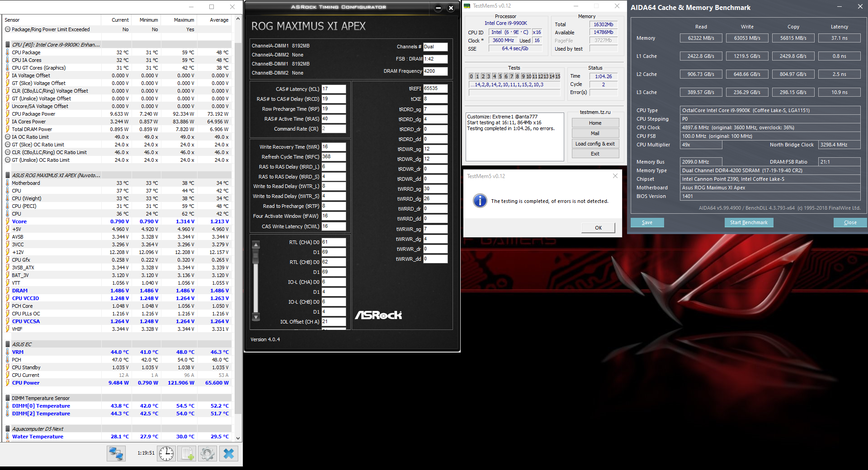This screenshot has height=470, width=868.
Task: Click the motherboard icon beside ASUS ROG MAXIMUS XI APEX
Action: (8, 175)
